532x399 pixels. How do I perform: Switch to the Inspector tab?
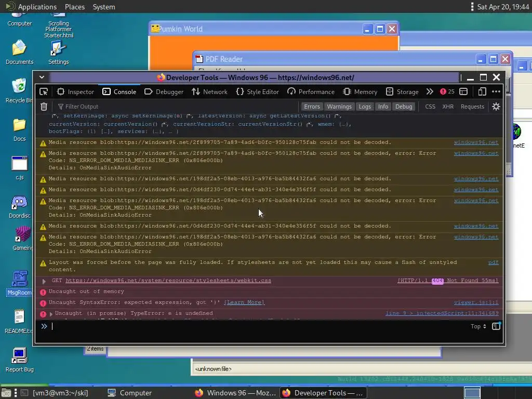pos(76,91)
